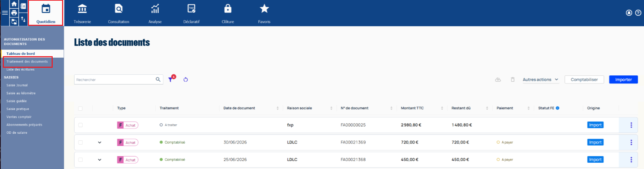This screenshot has width=644, height=169.
Task: Open the Déclaratif tax icon
Action: tap(192, 8)
